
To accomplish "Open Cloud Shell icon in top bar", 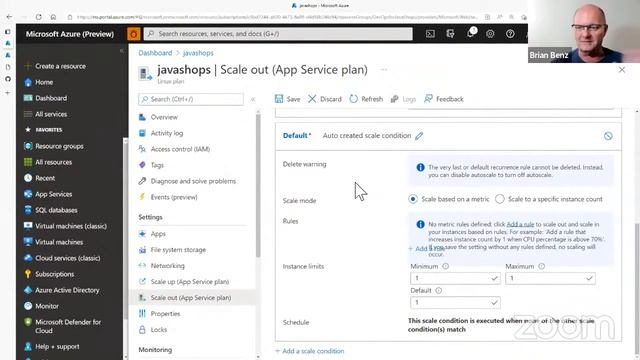I will 430,34.
